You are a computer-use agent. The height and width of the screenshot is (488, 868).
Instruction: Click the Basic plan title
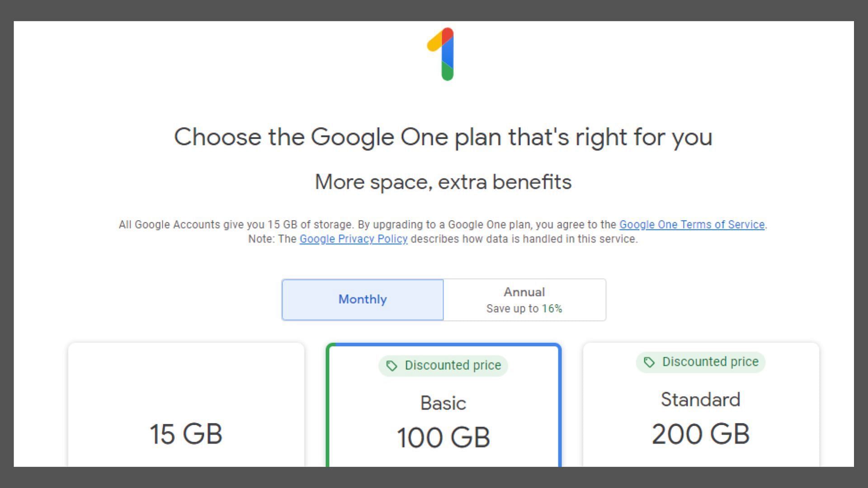[x=443, y=403]
